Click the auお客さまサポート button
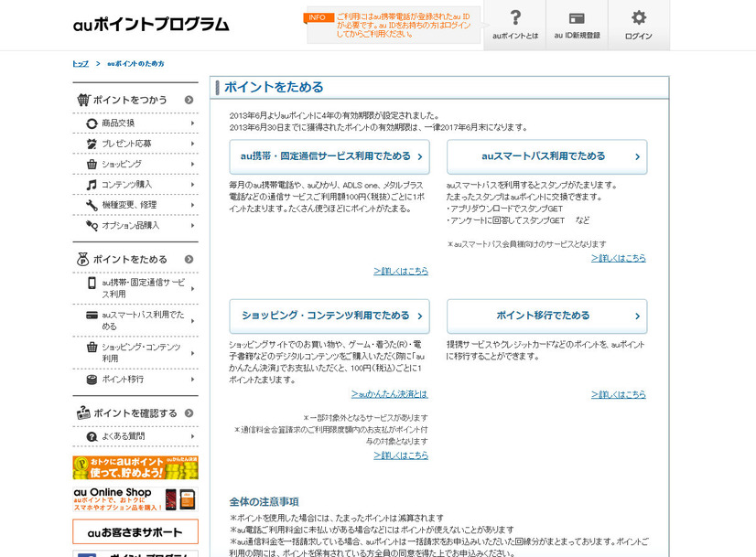Viewport: 756px width, 557px height. (x=135, y=532)
